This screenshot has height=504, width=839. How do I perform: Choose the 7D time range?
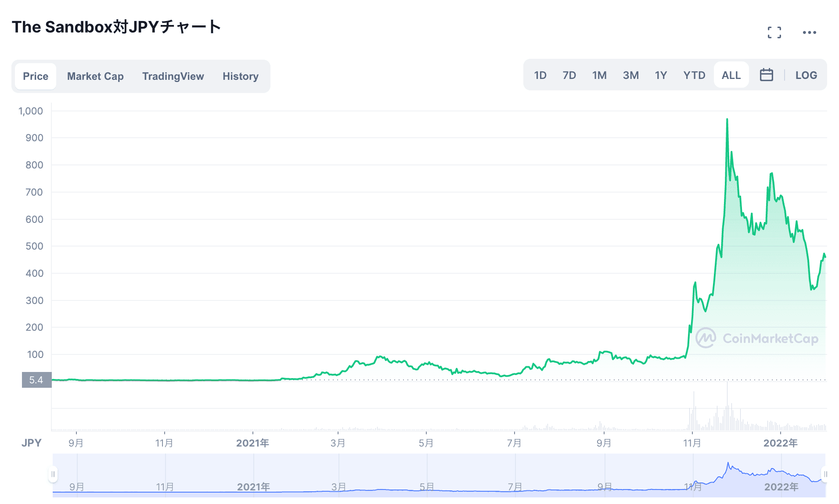point(569,75)
